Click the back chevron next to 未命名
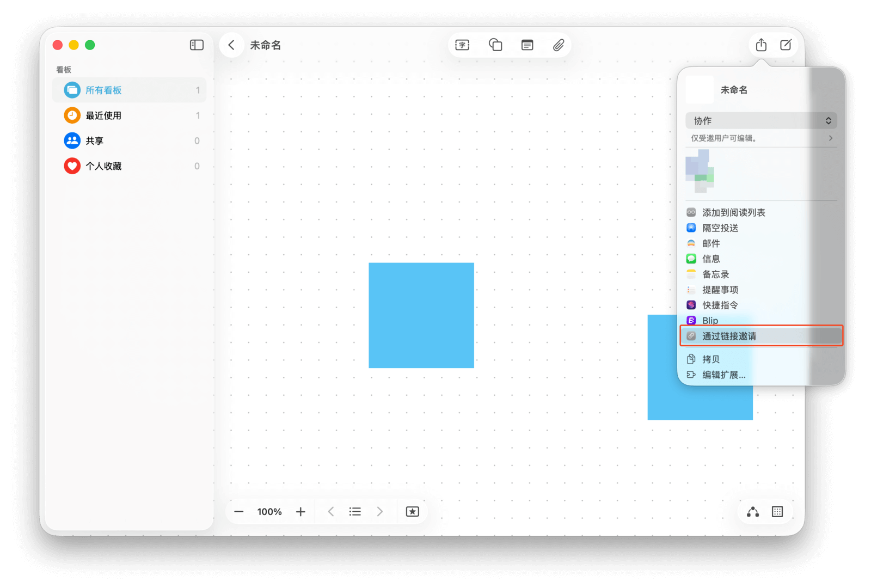The width and height of the screenshot is (871, 588). [x=231, y=45]
